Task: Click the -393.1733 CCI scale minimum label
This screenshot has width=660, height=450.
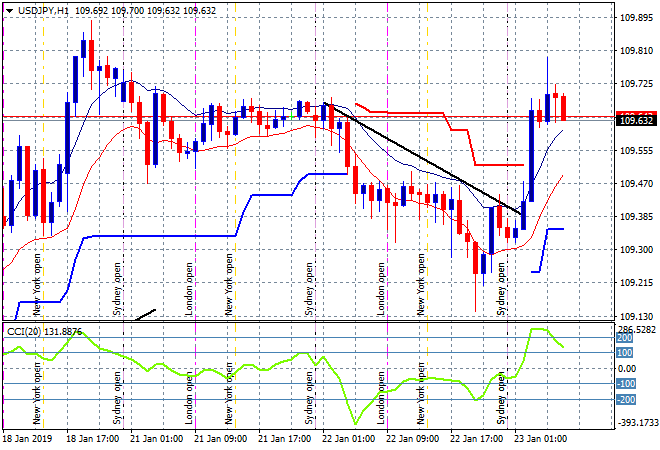Action: pyautogui.click(x=636, y=424)
